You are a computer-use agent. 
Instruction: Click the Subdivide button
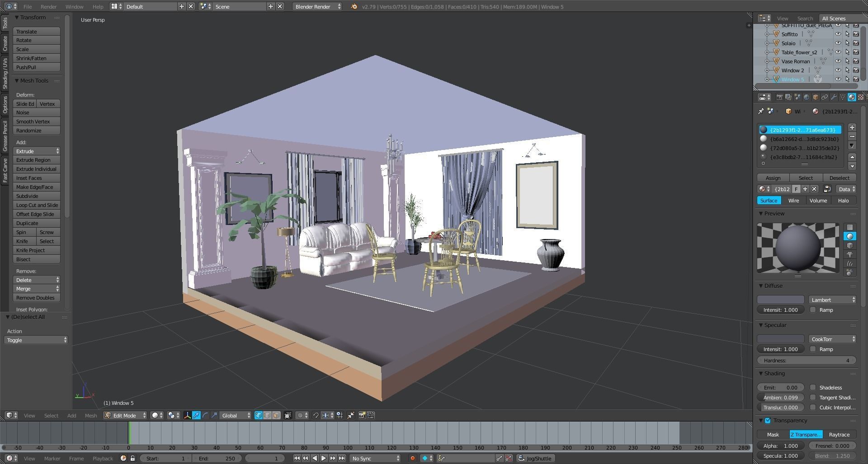click(x=37, y=196)
